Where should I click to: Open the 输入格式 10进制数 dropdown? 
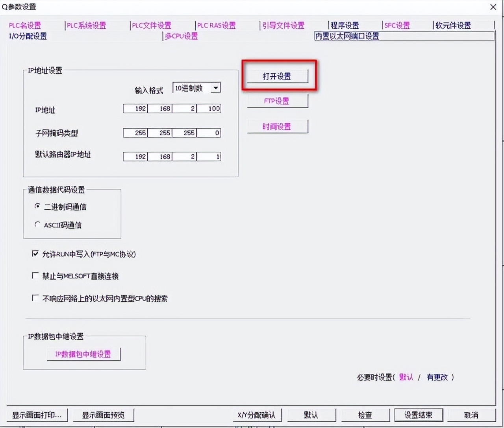point(215,88)
